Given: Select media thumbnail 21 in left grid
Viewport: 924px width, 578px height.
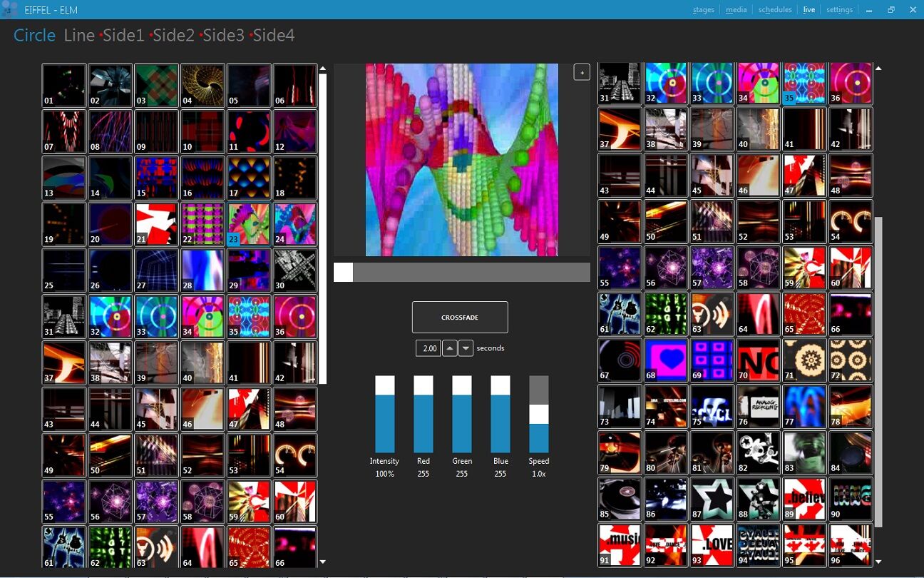Looking at the screenshot, I should (157, 224).
